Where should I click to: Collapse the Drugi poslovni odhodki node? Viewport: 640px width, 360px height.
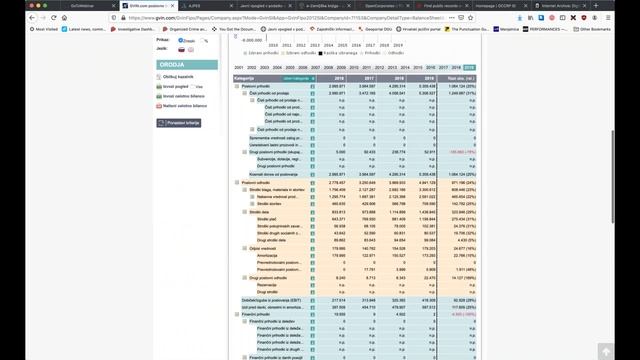[x=244, y=278]
